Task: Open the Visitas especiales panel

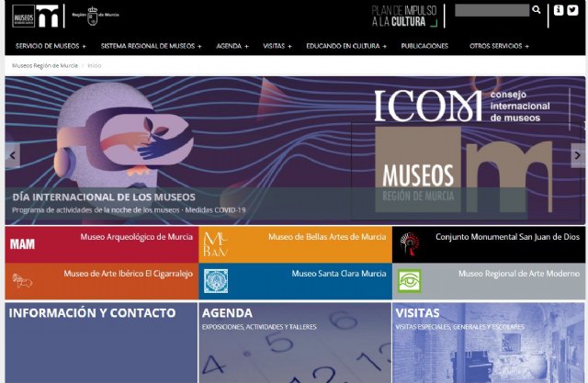Action: pos(489,343)
